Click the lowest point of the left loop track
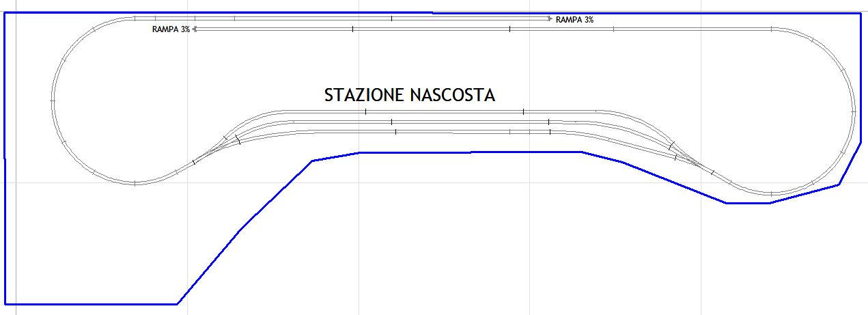This screenshot has width=868, height=315. point(135,183)
